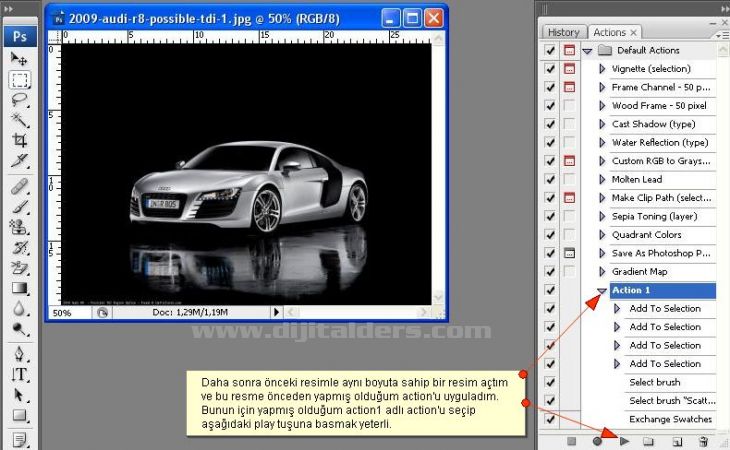
Task: Open the Actions panel options menu
Action: tap(721, 35)
